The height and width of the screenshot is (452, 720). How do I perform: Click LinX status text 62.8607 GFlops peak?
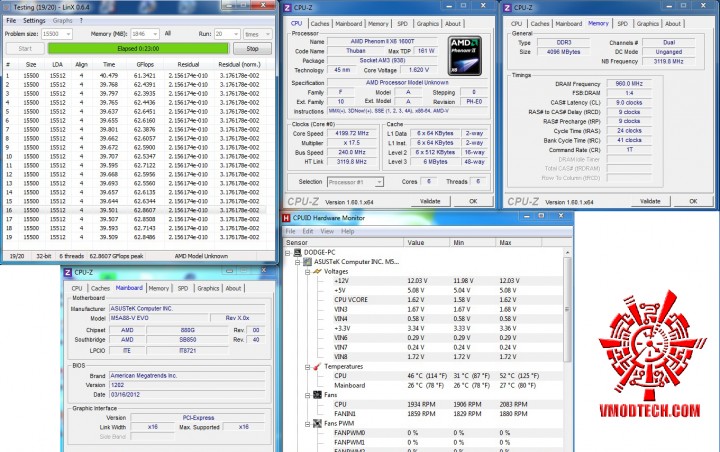[x=116, y=256]
